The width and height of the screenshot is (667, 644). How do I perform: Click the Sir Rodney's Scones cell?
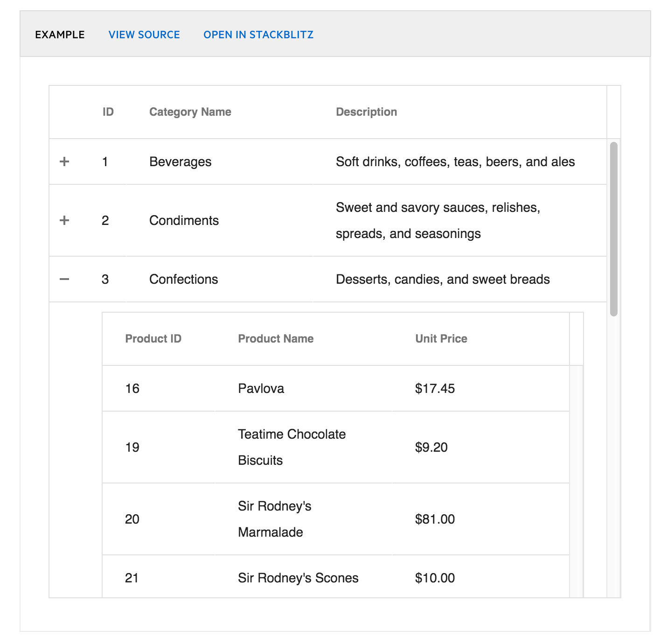pos(303,578)
